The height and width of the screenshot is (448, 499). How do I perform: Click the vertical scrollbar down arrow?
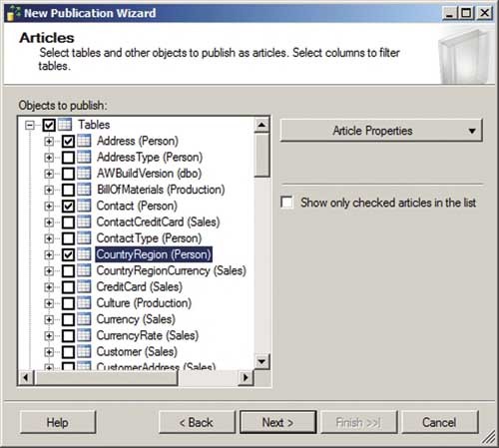(261, 361)
